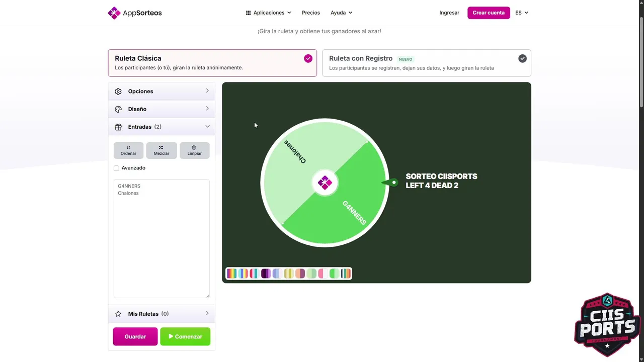Click the green wheel pointer marker
The width and height of the screenshot is (644, 362).
click(390, 183)
